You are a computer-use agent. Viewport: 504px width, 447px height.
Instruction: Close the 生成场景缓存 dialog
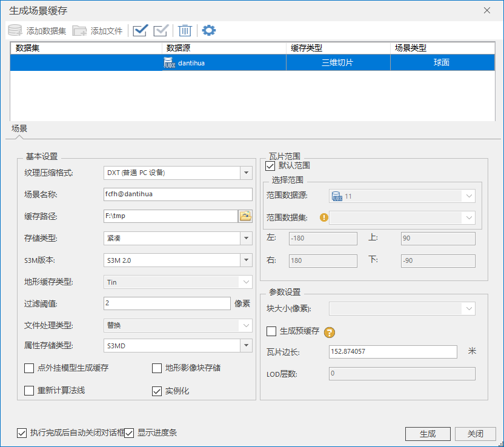click(x=487, y=11)
